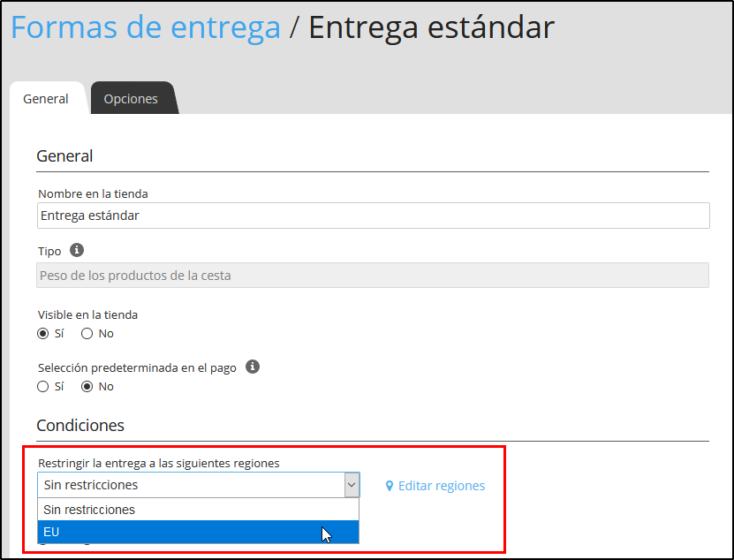Choose Sí for Selección predeterminada en el pago

[x=43, y=387]
